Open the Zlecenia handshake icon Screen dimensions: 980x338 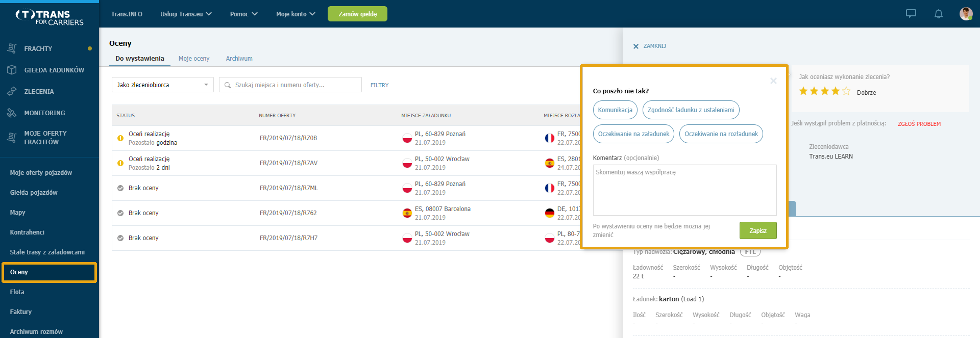click(x=12, y=91)
